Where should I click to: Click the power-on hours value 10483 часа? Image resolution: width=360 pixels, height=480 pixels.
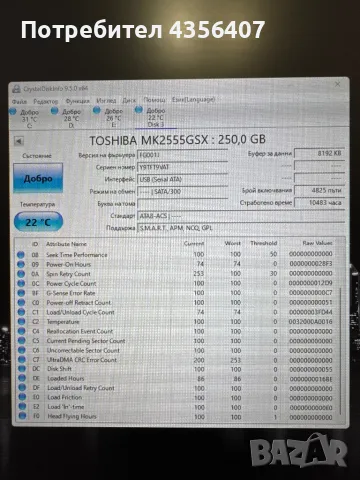319,202
